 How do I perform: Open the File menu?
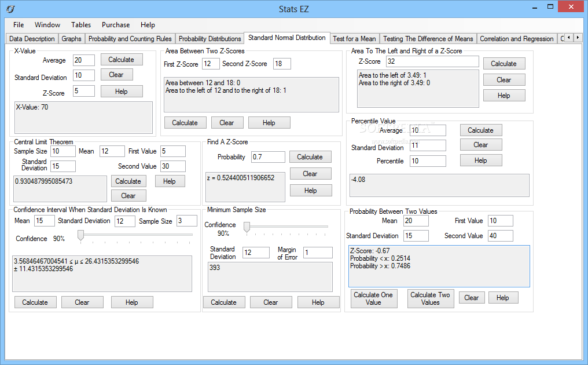(19, 25)
